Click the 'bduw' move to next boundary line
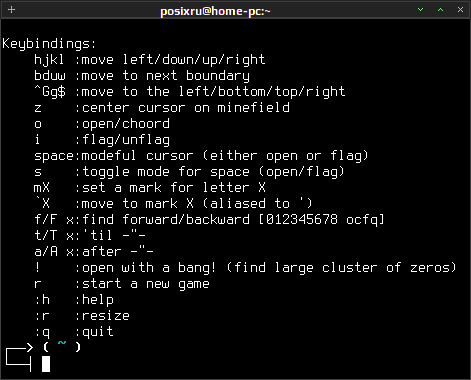471x380 pixels. pos(142,76)
